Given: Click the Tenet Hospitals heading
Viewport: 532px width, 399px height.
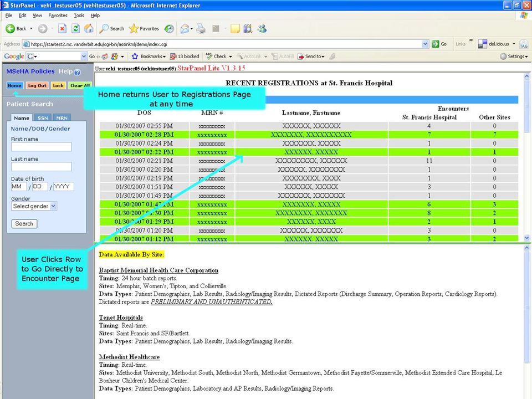Looking at the screenshot, I should (121, 318).
